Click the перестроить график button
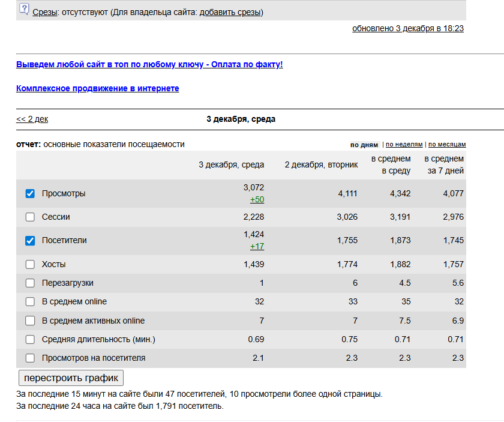This screenshot has height=422, width=504. (71, 378)
